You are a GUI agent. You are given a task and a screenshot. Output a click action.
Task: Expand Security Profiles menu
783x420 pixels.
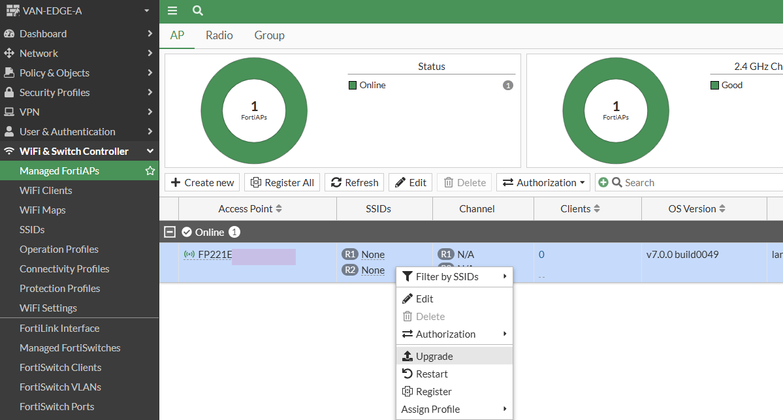click(79, 92)
